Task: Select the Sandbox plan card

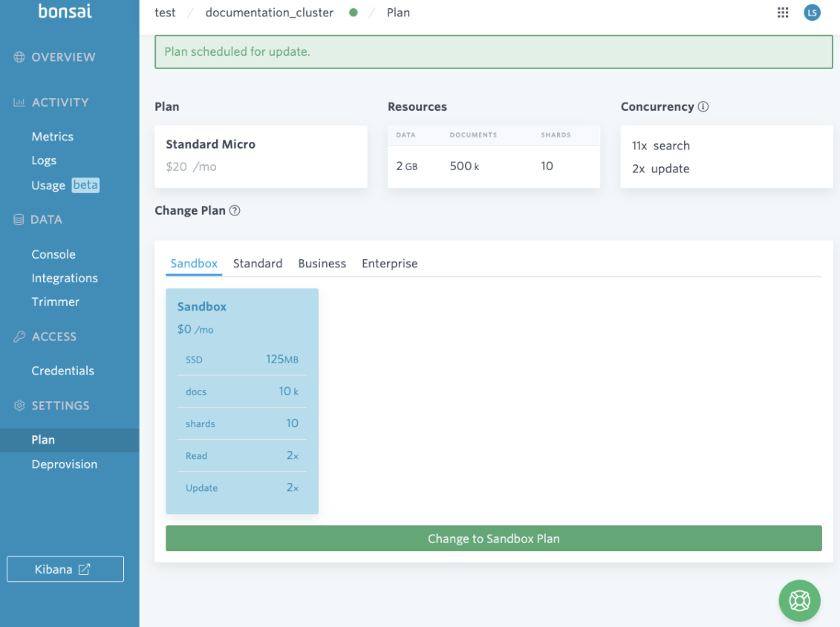Action: tap(241, 400)
